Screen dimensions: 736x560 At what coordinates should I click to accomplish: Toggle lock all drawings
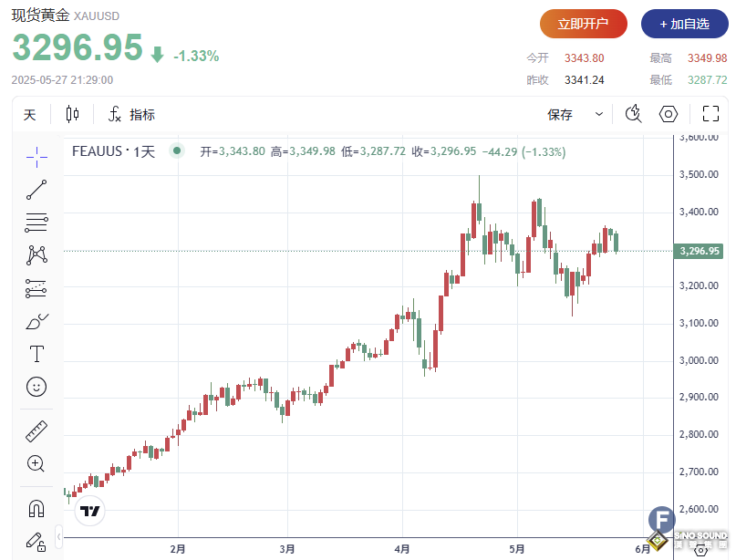coord(36,541)
